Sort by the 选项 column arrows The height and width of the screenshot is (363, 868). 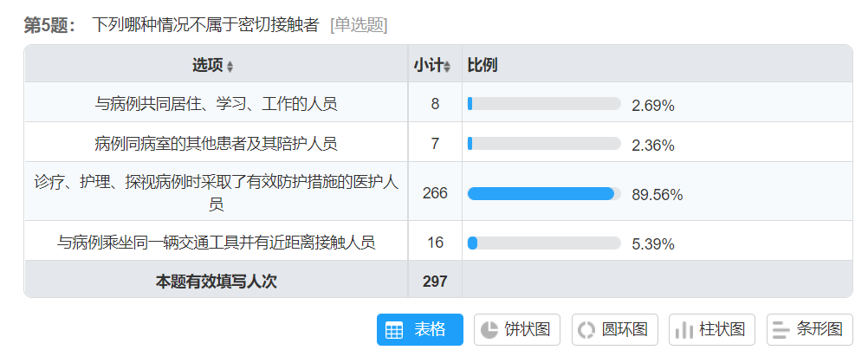pos(230,67)
